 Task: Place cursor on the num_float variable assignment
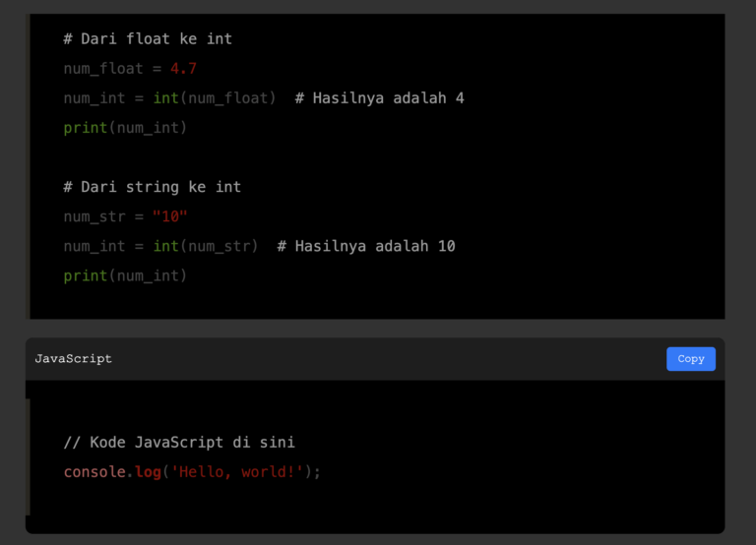(103, 69)
